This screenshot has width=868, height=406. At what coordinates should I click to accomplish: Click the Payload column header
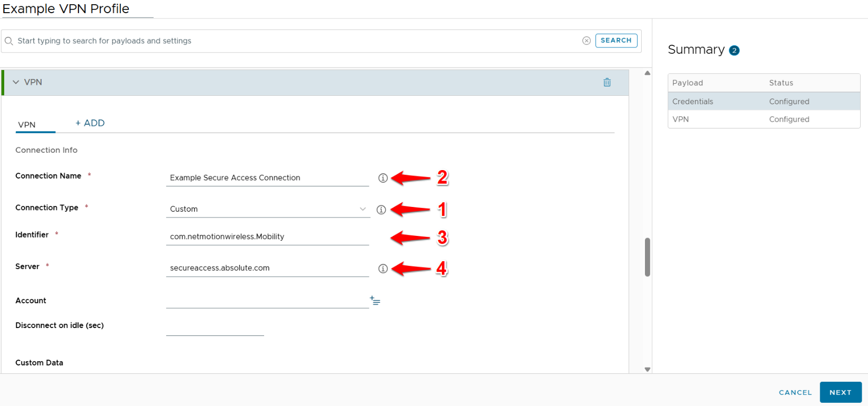click(x=688, y=83)
